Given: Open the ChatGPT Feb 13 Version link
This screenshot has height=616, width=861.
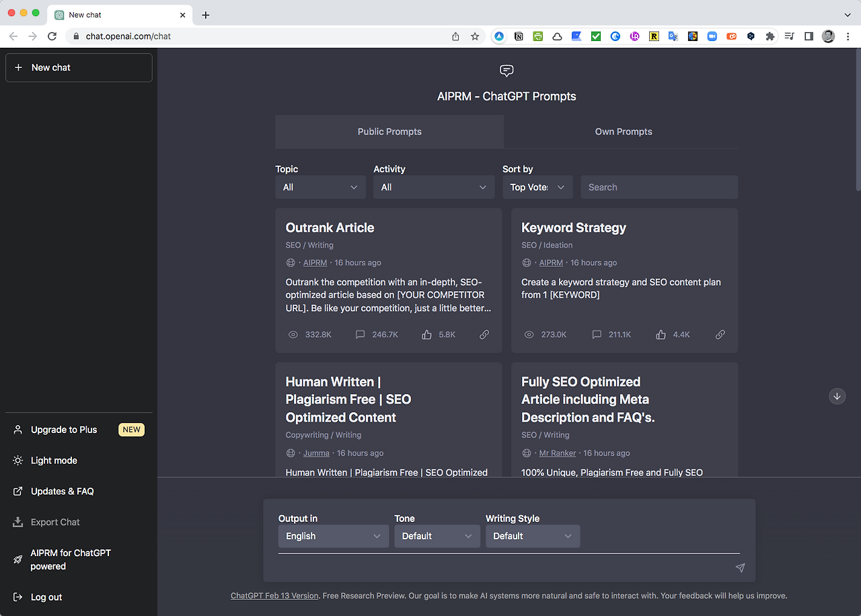Looking at the screenshot, I should point(274,596).
